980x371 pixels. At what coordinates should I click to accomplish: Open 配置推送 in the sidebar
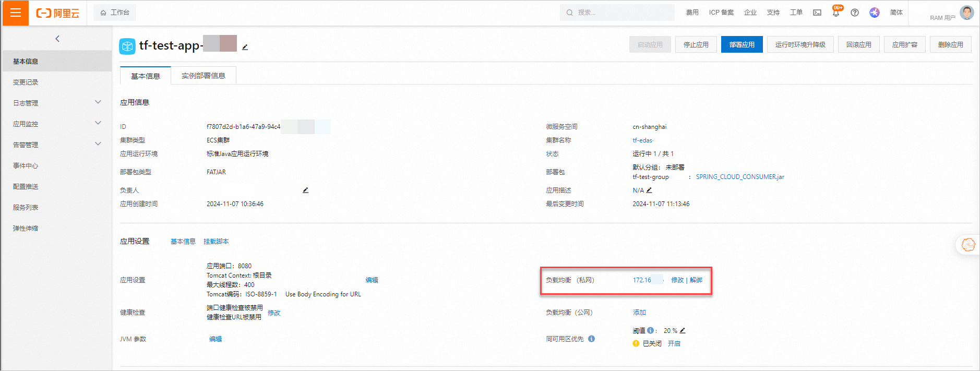tap(57, 186)
